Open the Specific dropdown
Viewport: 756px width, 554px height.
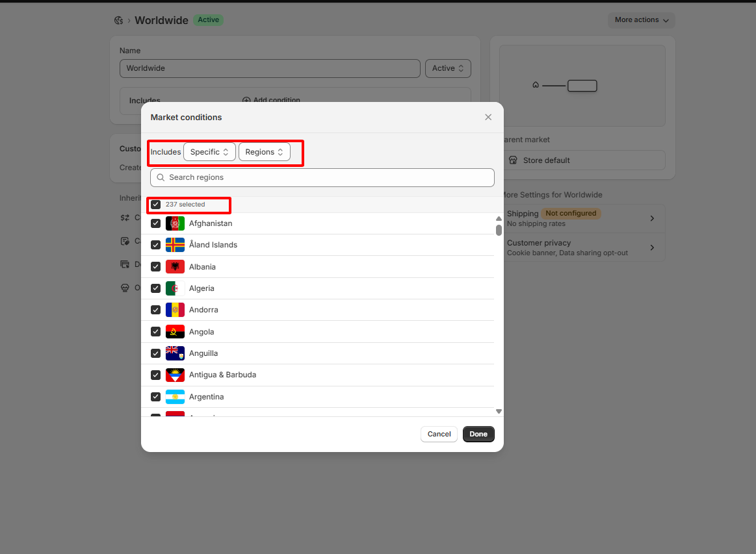tap(209, 152)
